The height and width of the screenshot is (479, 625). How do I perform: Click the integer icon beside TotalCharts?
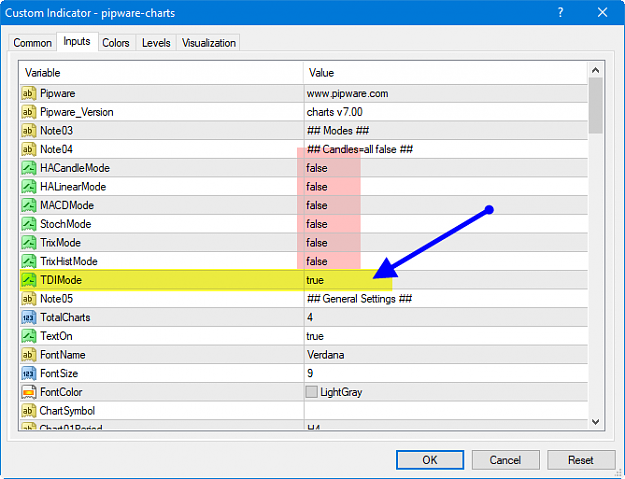pos(28,318)
